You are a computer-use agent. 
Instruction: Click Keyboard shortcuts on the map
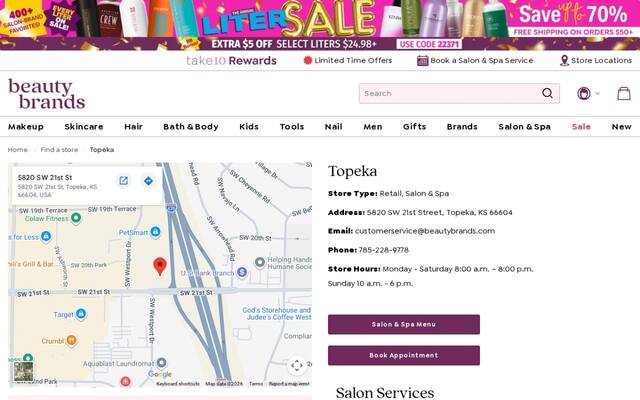click(178, 384)
